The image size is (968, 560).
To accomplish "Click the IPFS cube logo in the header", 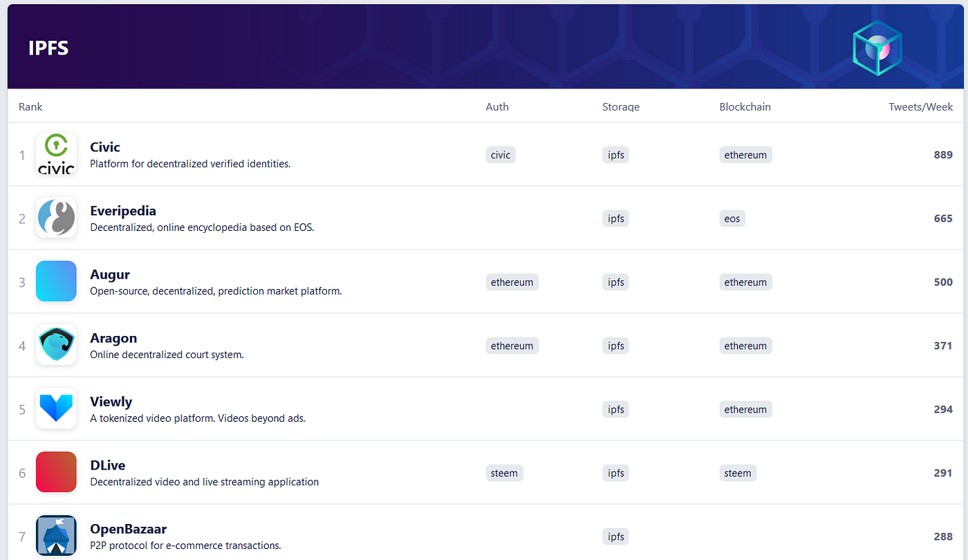I will [x=877, y=48].
